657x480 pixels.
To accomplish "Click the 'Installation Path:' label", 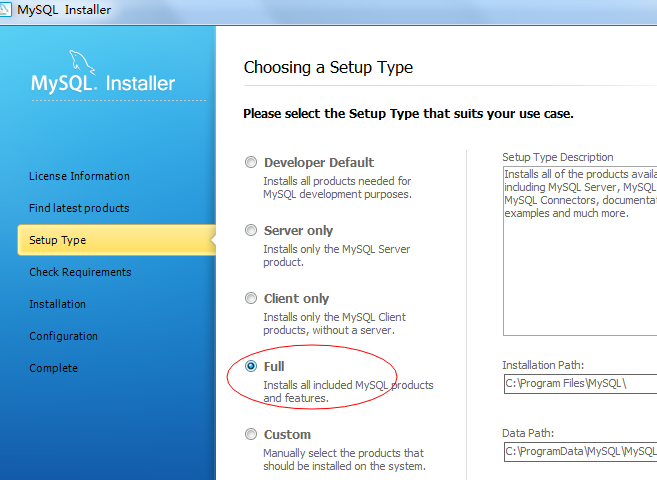I will [x=543, y=365].
